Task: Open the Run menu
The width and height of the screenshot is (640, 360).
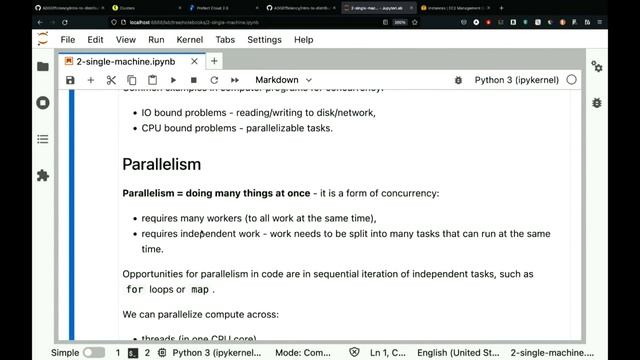Action: click(x=156, y=40)
